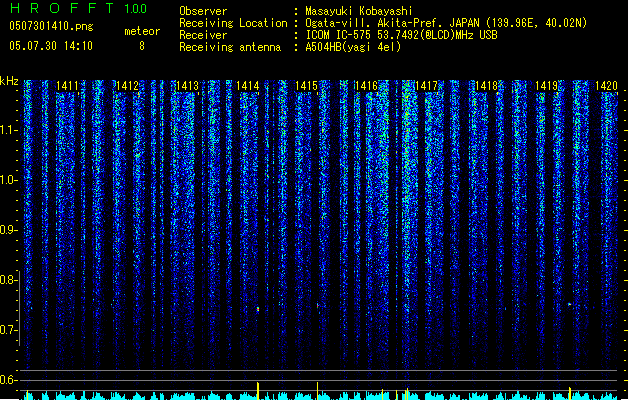Click the 0.7 kHz axis label
The height and width of the screenshot is (400, 629).
pyautogui.click(x=8, y=330)
